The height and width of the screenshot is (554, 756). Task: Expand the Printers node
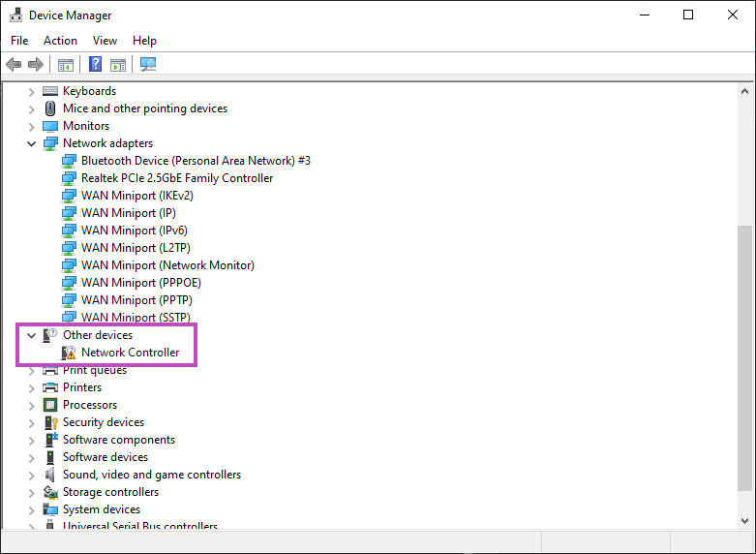coord(31,388)
